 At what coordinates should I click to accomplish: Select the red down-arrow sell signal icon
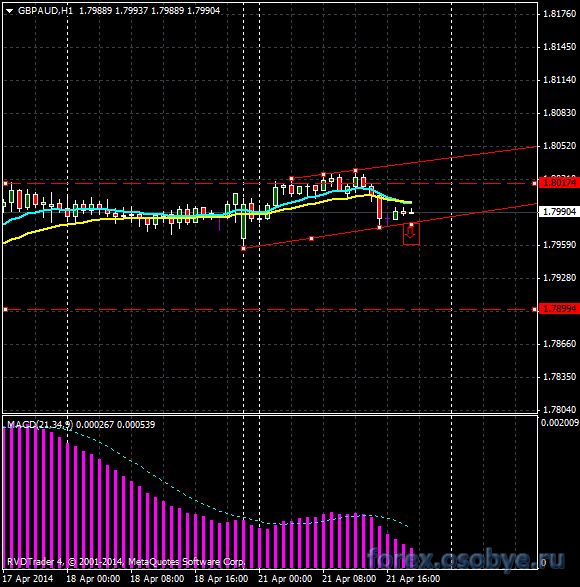click(411, 234)
